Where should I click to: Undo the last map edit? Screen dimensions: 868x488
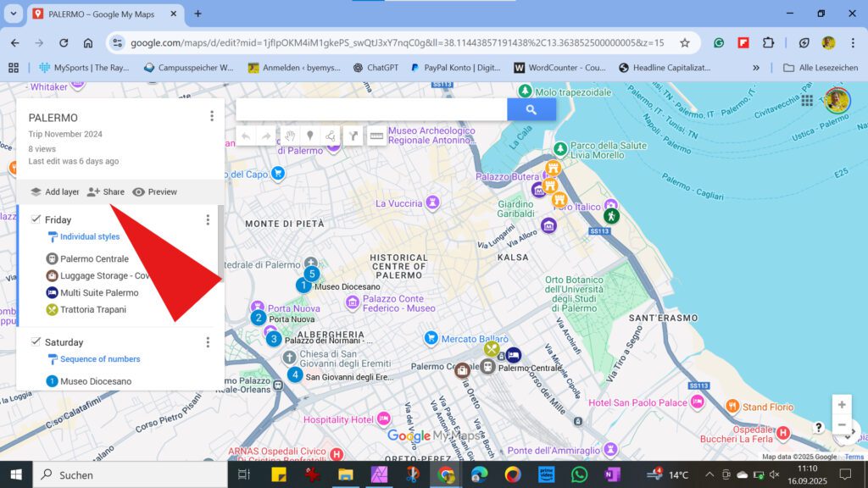[246, 136]
